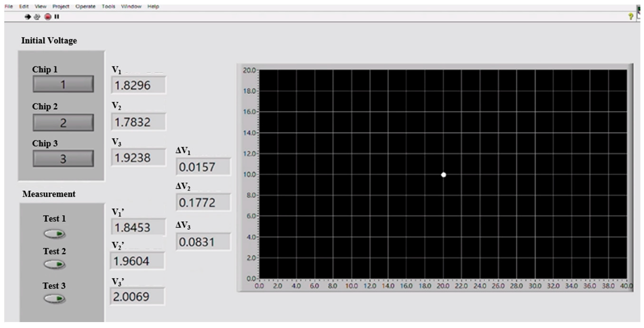Open the File menu
Image resolution: width=644 pixels, height=328 pixels.
pos(9,6)
